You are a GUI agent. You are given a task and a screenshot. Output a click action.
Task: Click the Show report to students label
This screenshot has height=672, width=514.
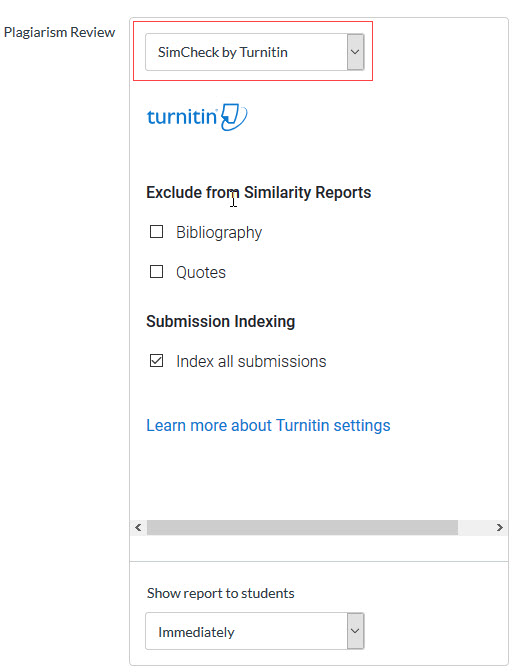tap(221, 594)
